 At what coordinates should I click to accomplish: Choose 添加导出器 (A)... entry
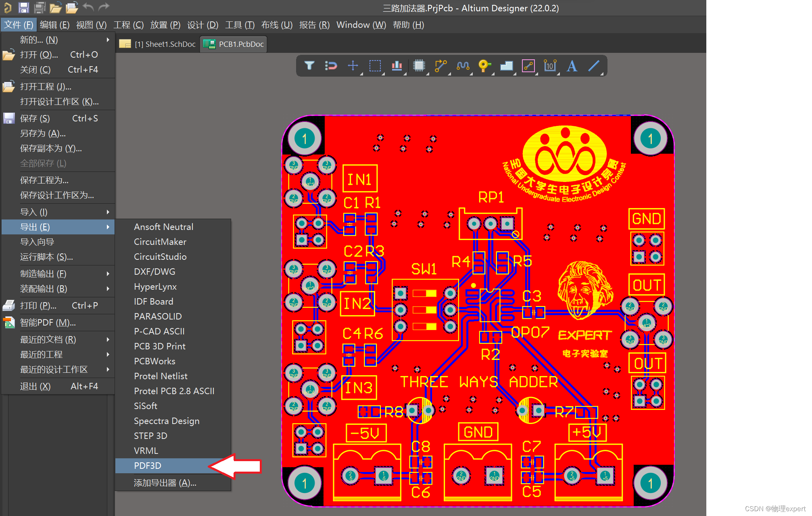(165, 483)
